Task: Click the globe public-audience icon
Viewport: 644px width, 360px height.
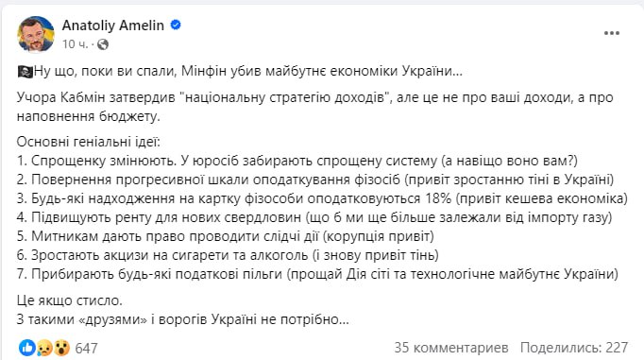Action: [x=103, y=44]
